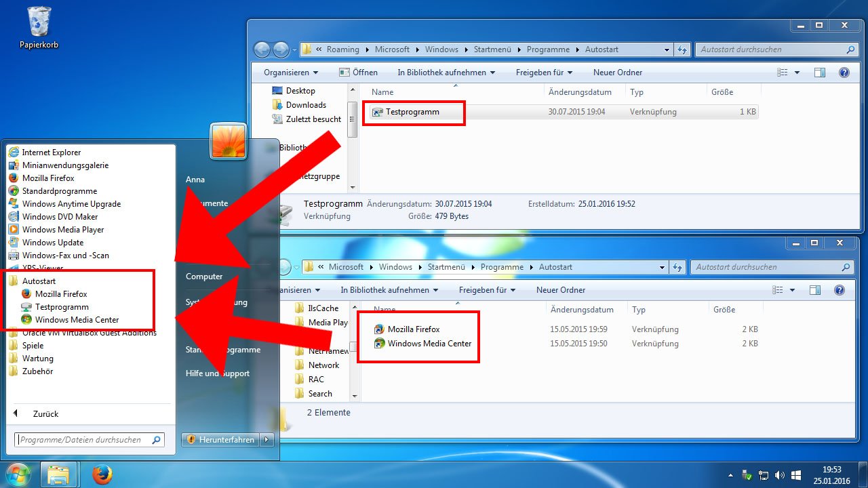Click the Programme/Dateien durchsuchen search box
This screenshot has width=868, height=488.
90,440
